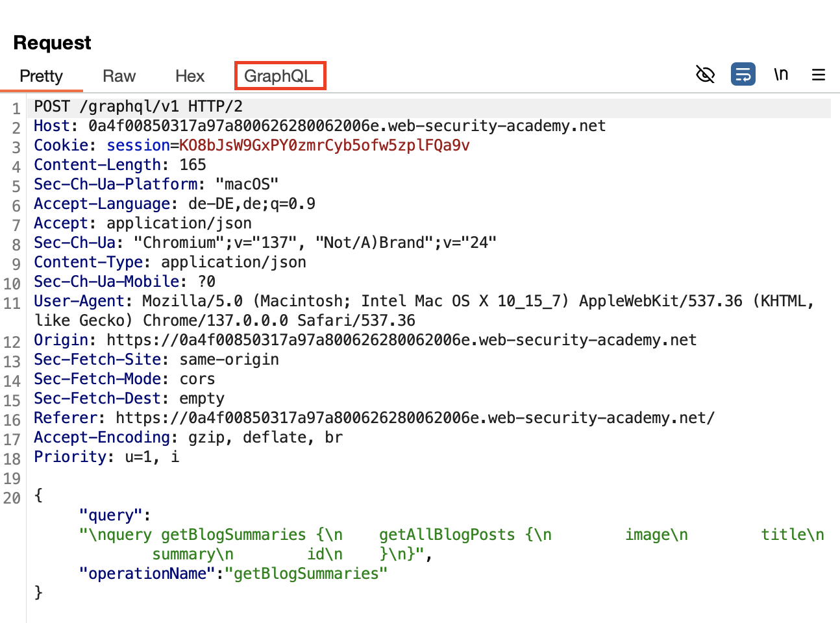Toggle the crossed-out eye visibility icon
This screenshot has height=623, width=840.
click(x=705, y=75)
